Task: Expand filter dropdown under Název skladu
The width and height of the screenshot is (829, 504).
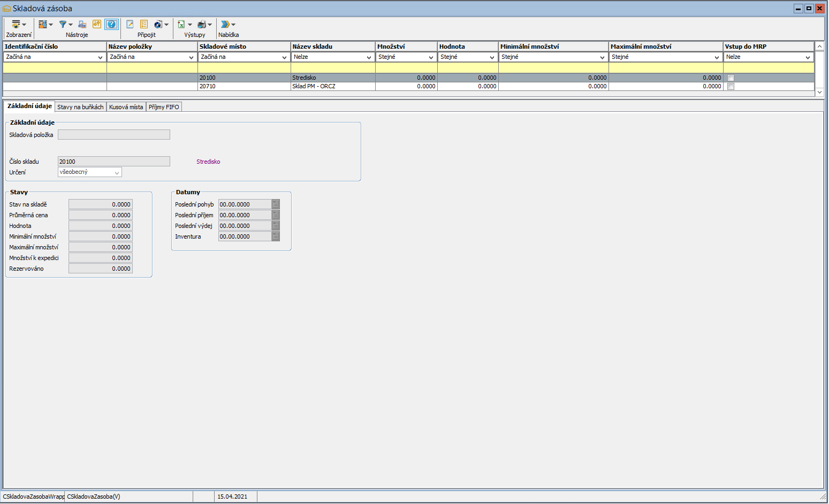Action: [369, 57]
